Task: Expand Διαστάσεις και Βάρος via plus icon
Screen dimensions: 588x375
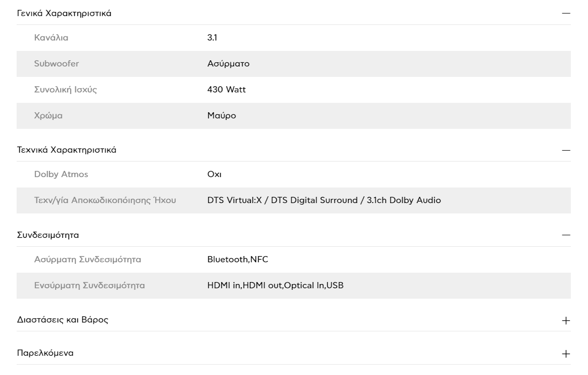Action: (566, 320)
